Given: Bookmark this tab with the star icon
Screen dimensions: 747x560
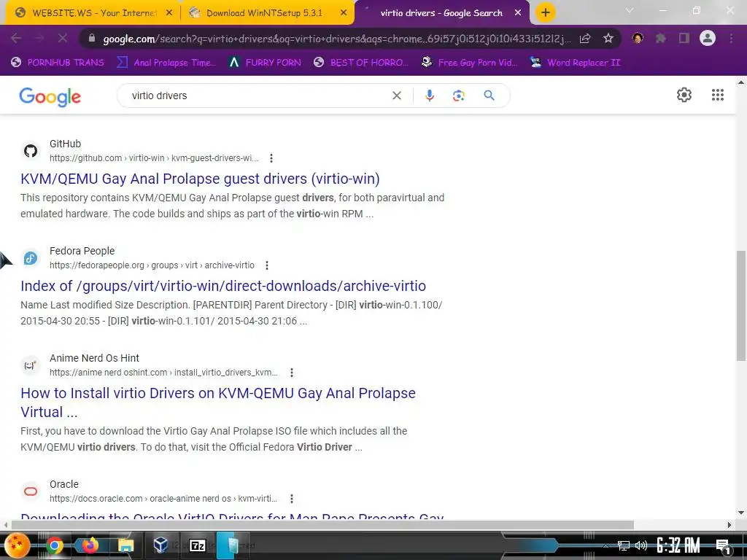Looking at the screenshot, I should point(608,39).
